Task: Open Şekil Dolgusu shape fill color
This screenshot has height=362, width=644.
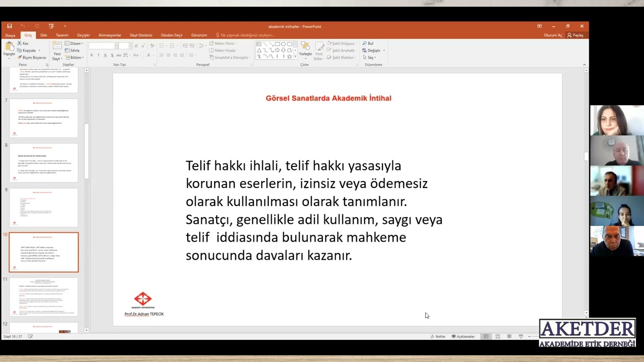Action: (x=342, y=43)
